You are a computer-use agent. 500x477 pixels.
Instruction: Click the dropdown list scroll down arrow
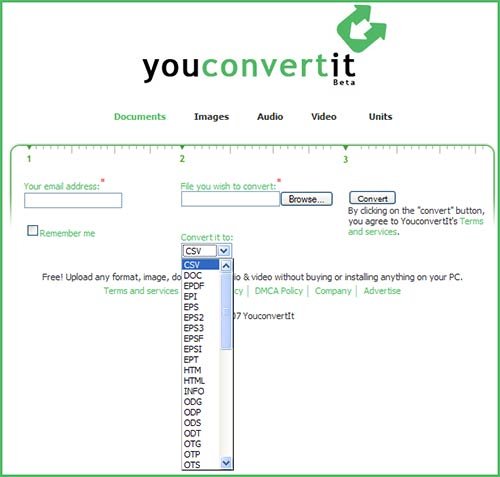click(226, 463)
